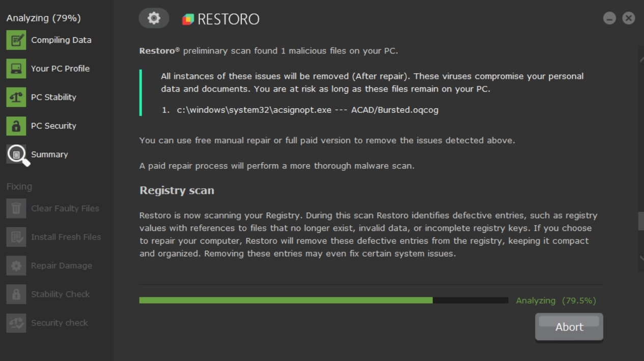
Task: Click the Clear Faulty Files trash icon
Action: click(16, 208)
